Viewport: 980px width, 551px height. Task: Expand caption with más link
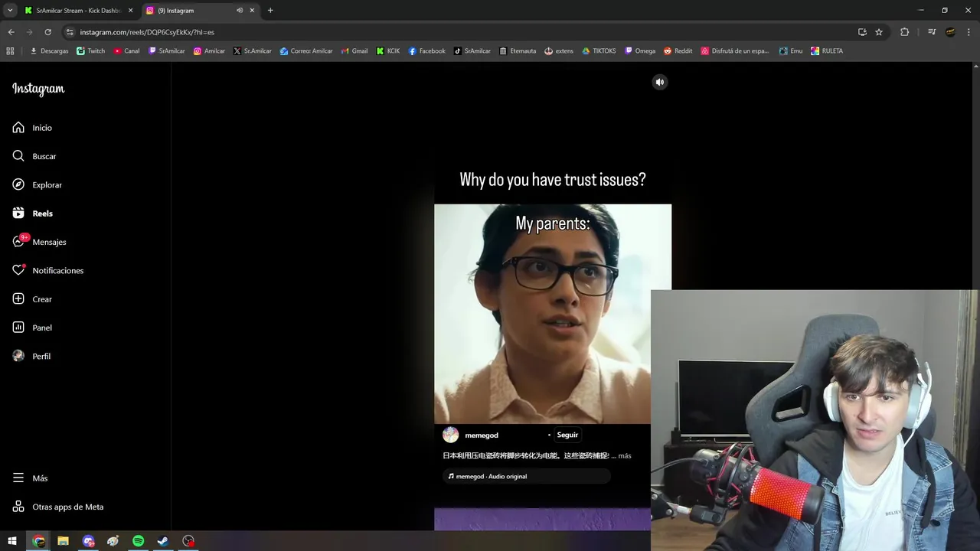(625, 456)
